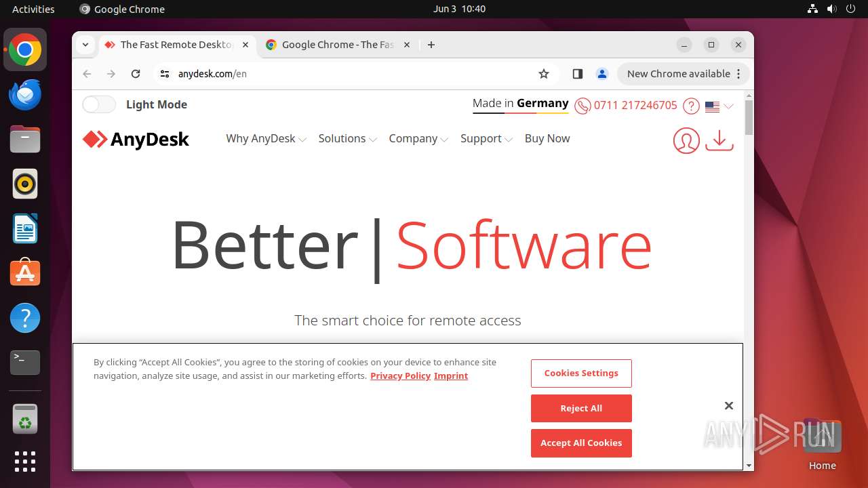
Task: Open the Activities overview
Action: (33, 9)
